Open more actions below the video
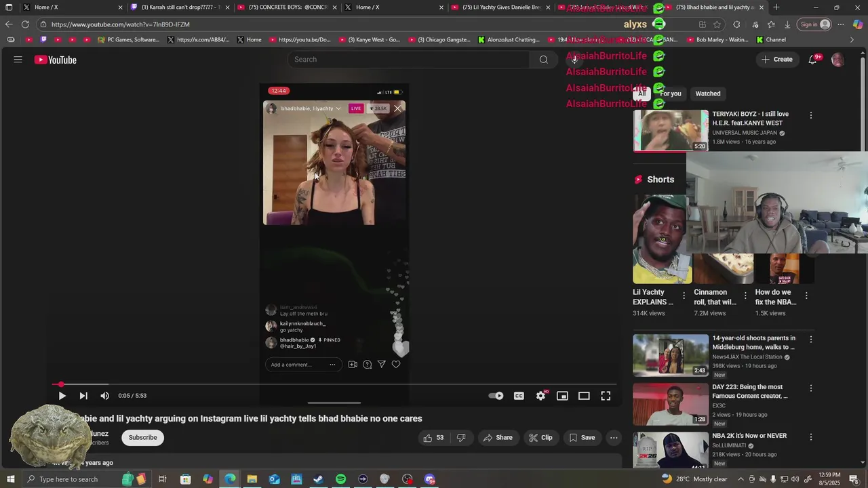Viewport: 868px width, 488px height. (614, 438)
